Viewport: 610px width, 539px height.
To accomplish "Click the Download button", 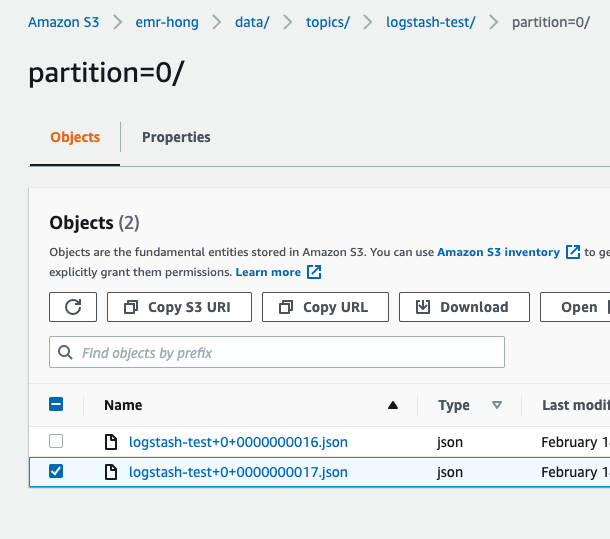I will point(464,307).
